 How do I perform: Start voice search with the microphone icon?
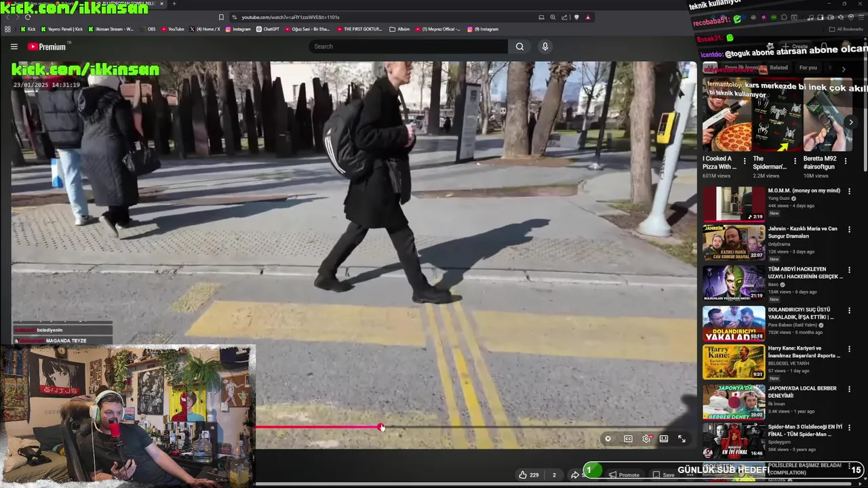pyautogui.click(x=545, y=47)
